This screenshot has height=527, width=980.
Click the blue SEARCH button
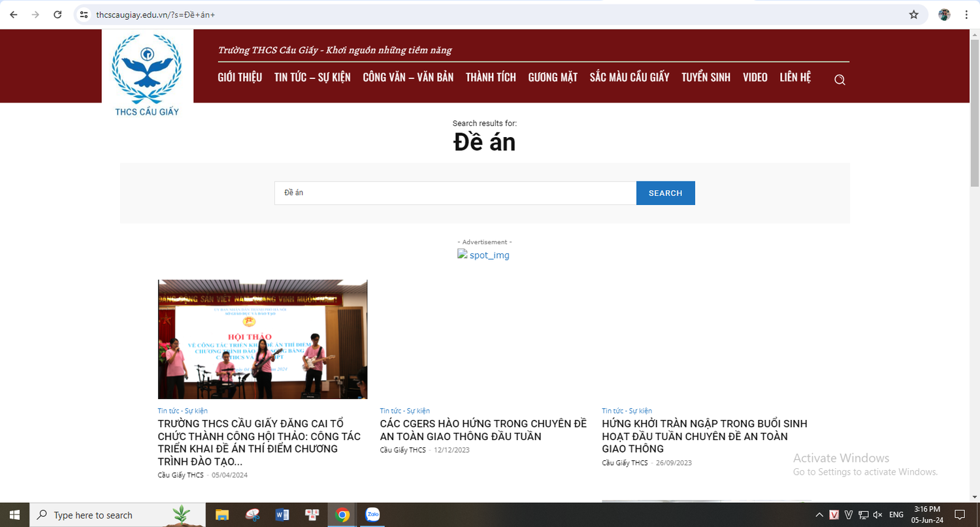(x=665, y=193)
